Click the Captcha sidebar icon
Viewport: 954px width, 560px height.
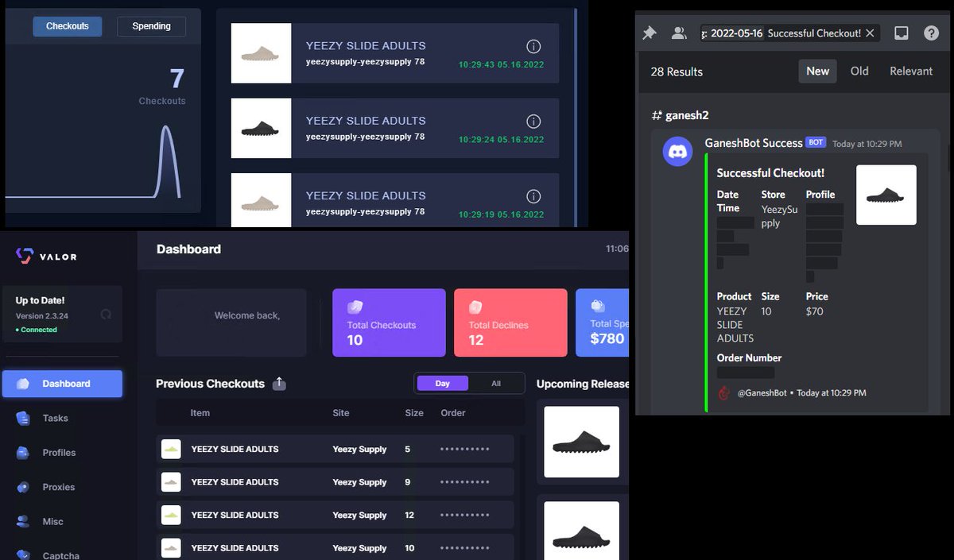[23, 554]
